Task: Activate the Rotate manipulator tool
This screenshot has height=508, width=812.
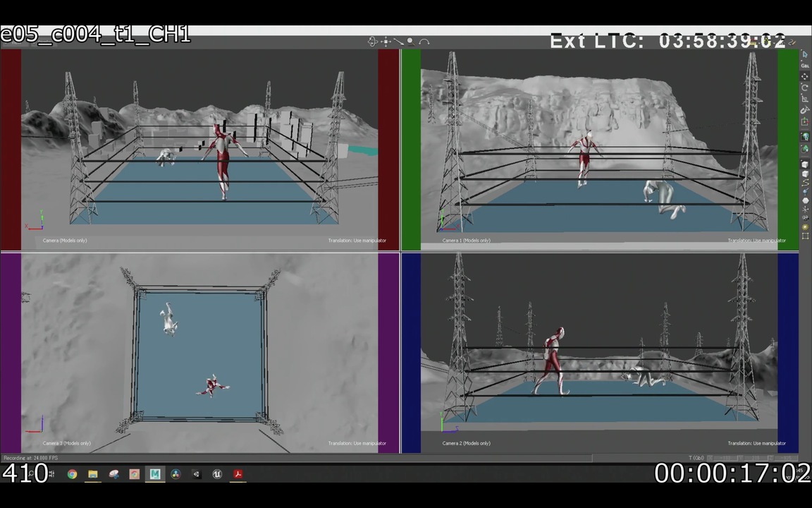Action: 805,87
